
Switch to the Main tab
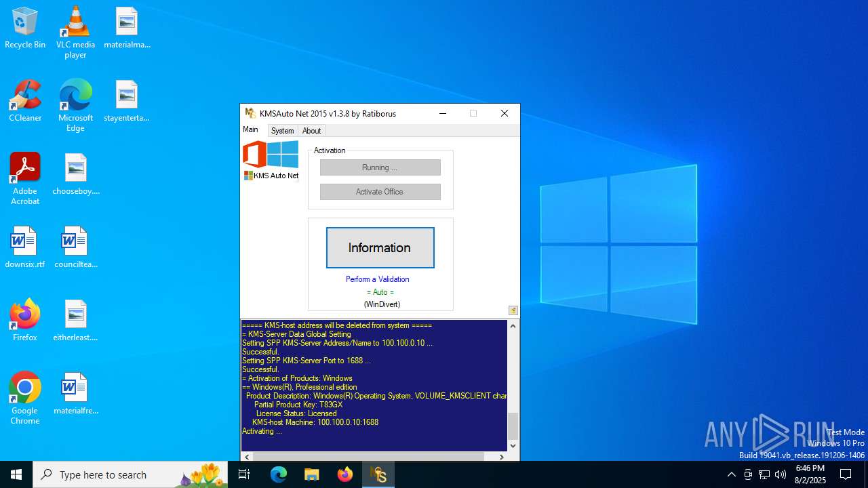click(x=250, y=129)
